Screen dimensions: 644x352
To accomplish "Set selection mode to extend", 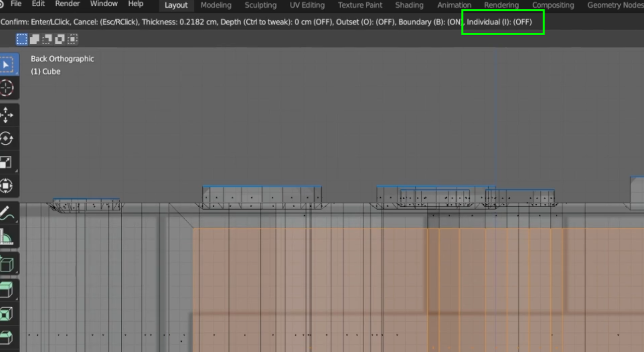I will (35, 39).
